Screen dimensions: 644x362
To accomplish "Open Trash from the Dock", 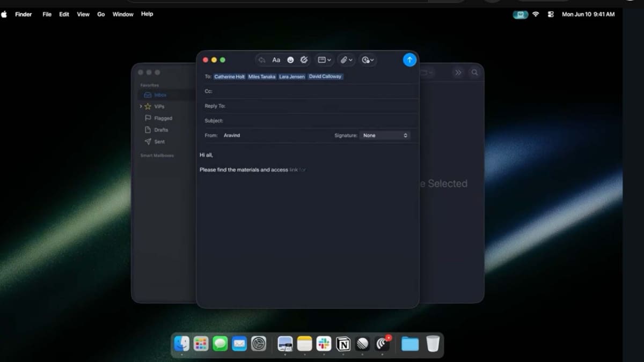I will (433, 344).
